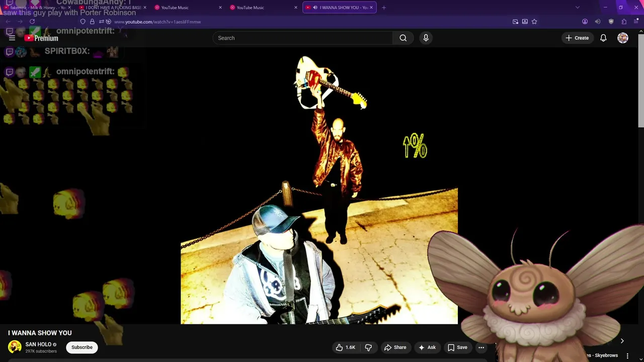Image resolution: width=644 pixels, height=362 pixels.
Task: Open a new browser tab
Action: click(x=384, y=8)
